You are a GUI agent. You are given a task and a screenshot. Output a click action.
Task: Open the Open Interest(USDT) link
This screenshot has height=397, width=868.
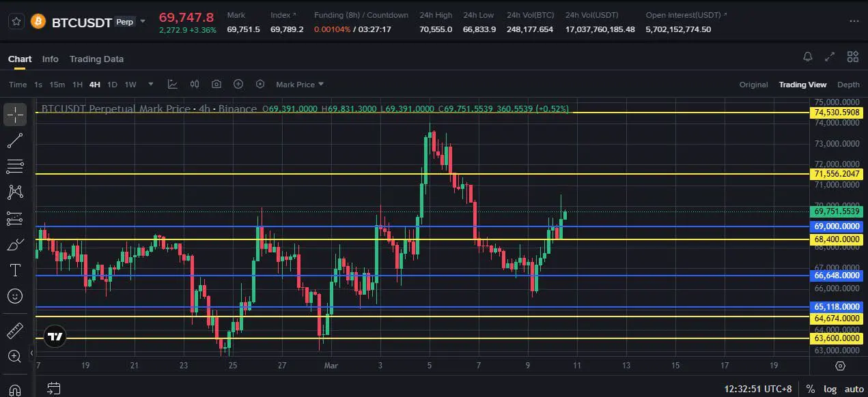point(686,15)
